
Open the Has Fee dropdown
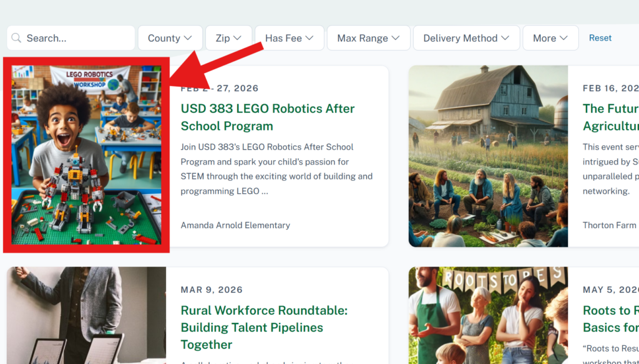(x=289, y=38)
